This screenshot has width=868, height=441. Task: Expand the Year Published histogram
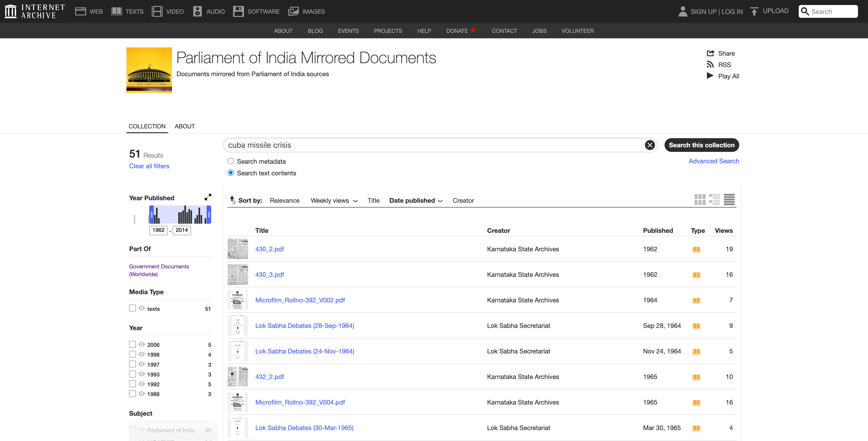[x=208, y=197]
